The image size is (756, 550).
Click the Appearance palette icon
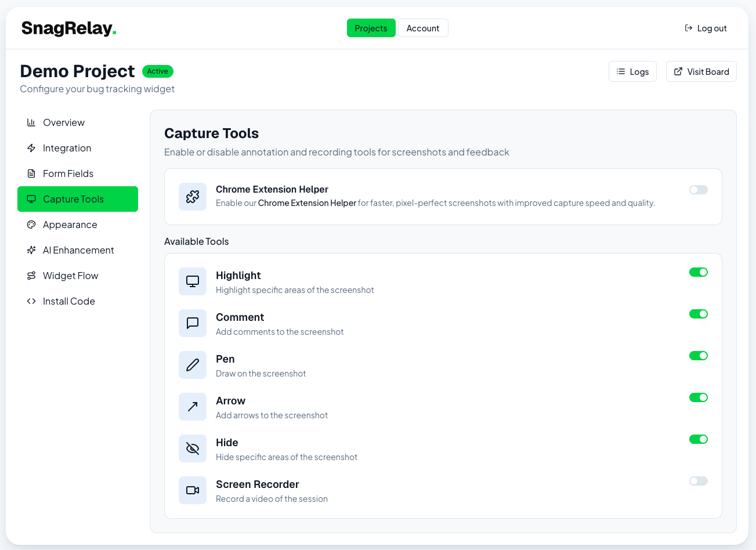click(x=31, y=225)
